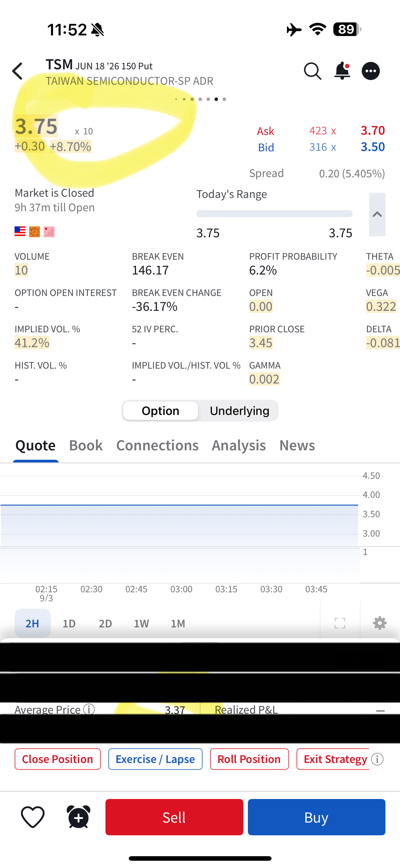Image resolution: width=400 pixels, height=868 pixels.
Task: Create price alert with alarm icon
Action: (78, 817)
